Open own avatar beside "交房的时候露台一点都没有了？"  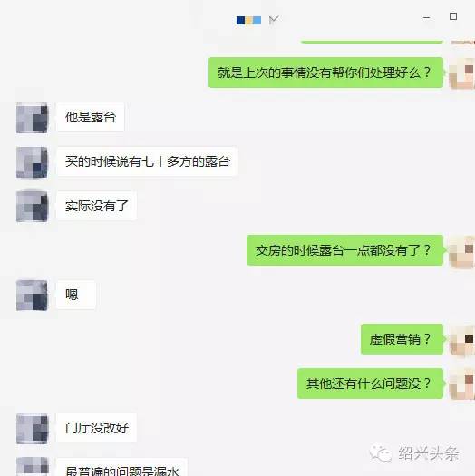point(462,251)
